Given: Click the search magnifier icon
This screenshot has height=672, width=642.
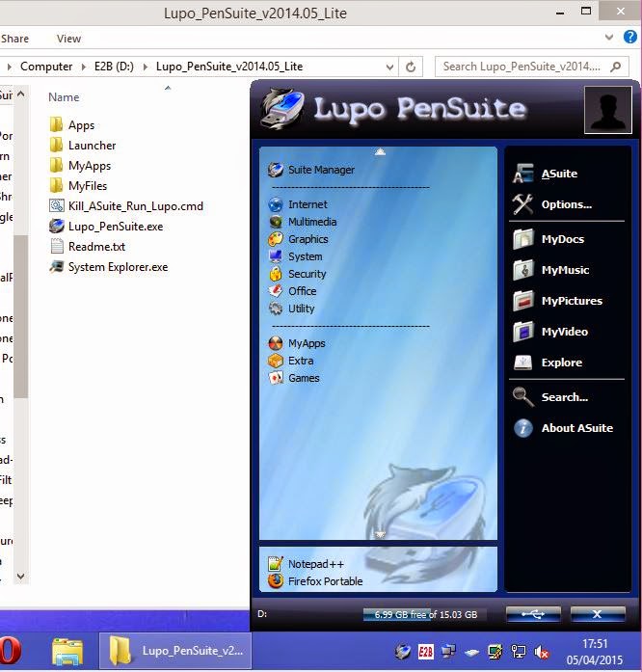Looking at the screenshot, I should pos(615,67).
